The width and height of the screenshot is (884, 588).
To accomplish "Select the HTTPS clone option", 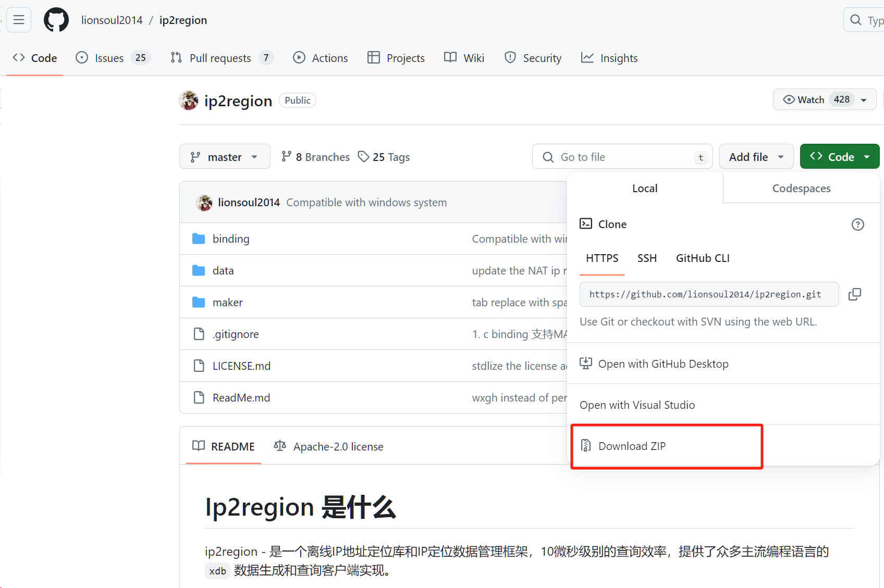I will coord(602,258).
